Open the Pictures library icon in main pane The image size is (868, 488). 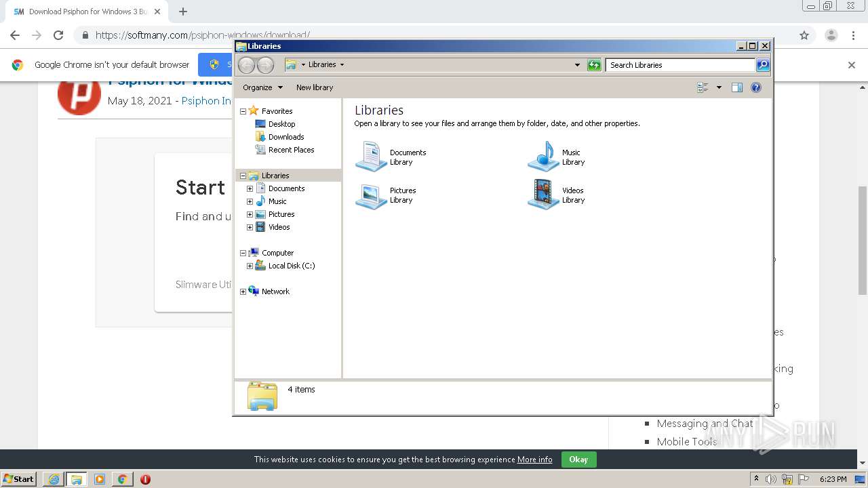point(371,195)
